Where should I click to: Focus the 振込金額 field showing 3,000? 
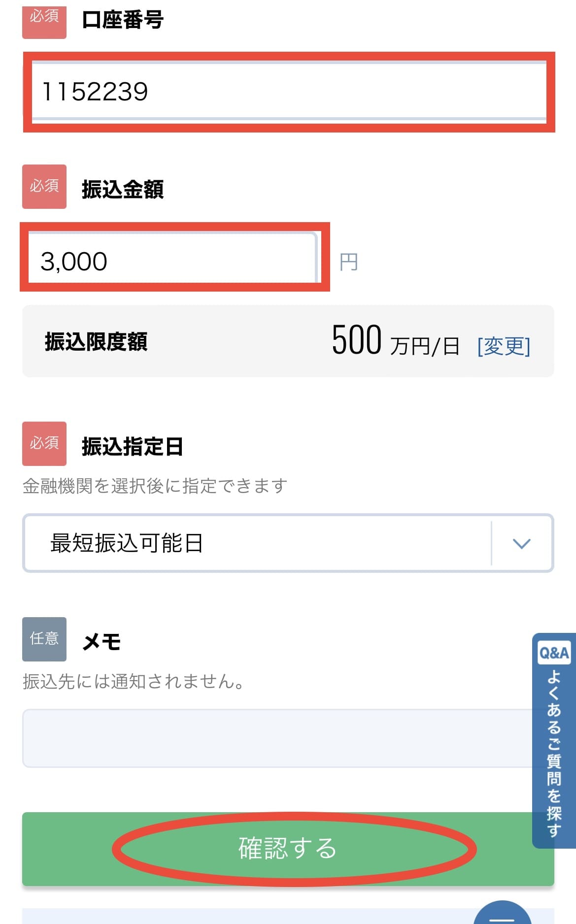[172, 258]
